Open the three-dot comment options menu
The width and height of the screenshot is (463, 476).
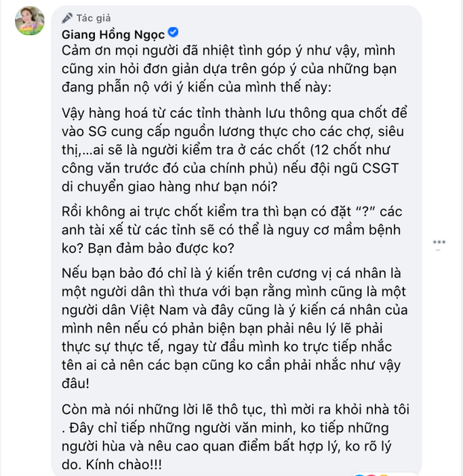pos(440,242)
